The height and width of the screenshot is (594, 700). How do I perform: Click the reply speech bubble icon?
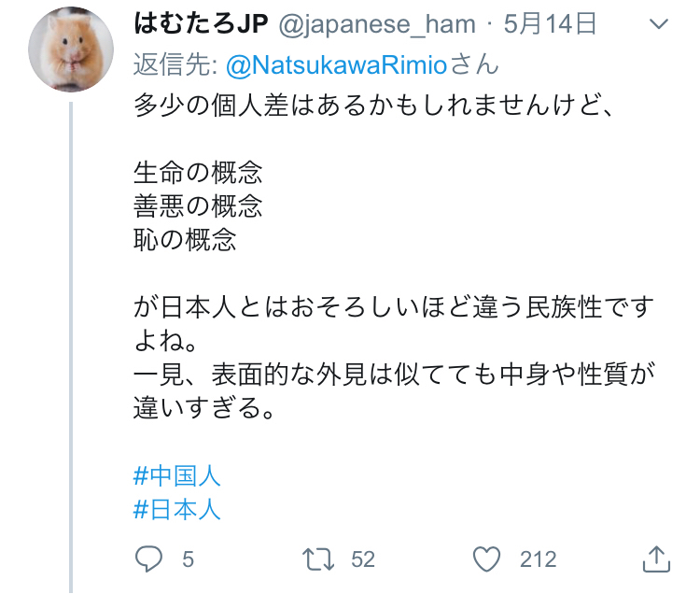coord(148,559)
